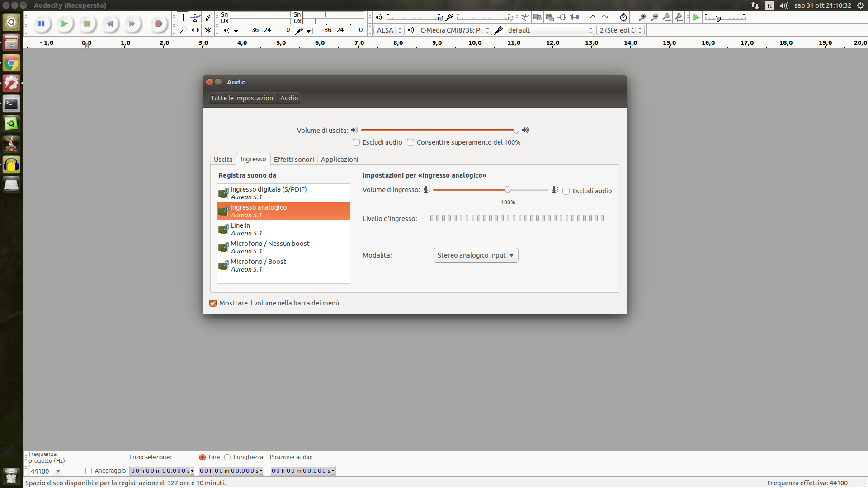Click the Play-at-speed green arrow
The width and height of the screenshot is (868, 488).
point(696,18)
